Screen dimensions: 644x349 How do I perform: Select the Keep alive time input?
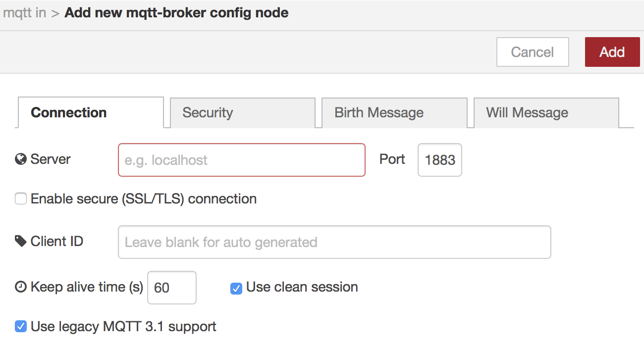pos(171,288)
